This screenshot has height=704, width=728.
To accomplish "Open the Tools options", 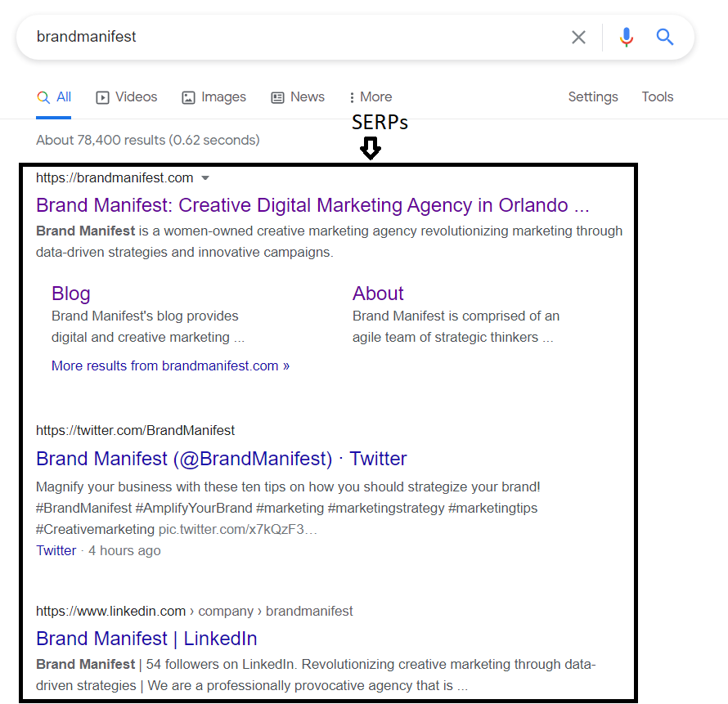I will tap(658, 97).
